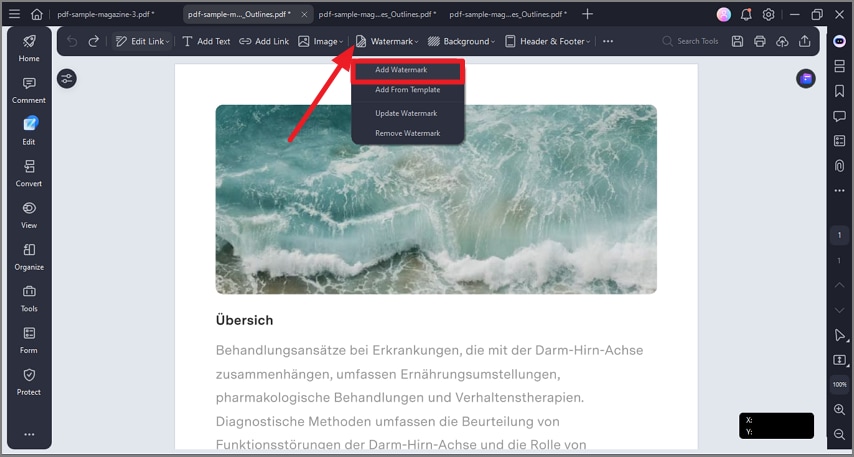The width and height of the screenshot is (854, 457).
Task: Choose Update Watermark
Action: [408, 113]
